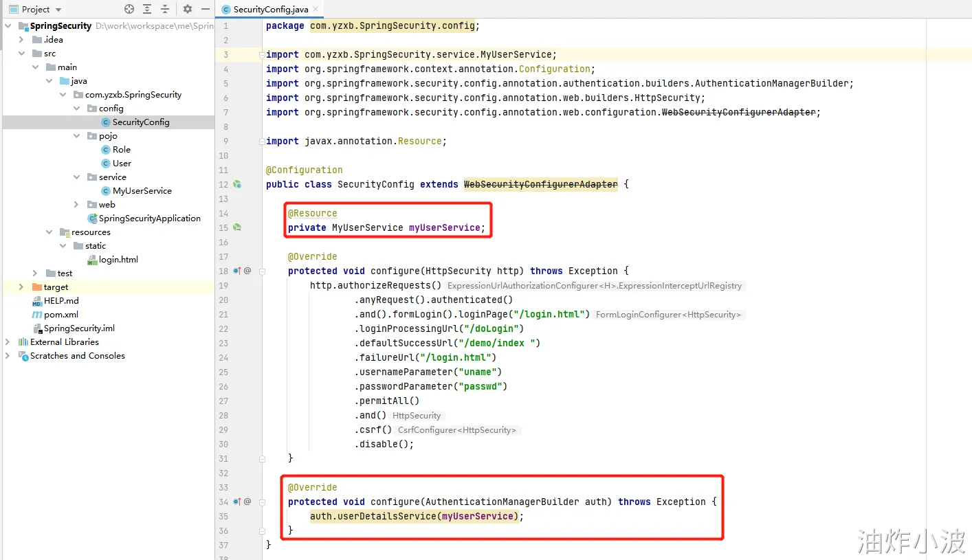Click the class icon beside SecurityConfig in tree
This screenshot has width=972, height=560.
point(106,122)
